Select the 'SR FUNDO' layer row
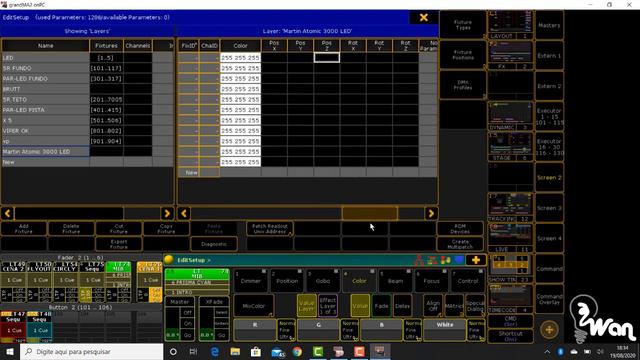This screenshot has height=360, width=640. 45,68
